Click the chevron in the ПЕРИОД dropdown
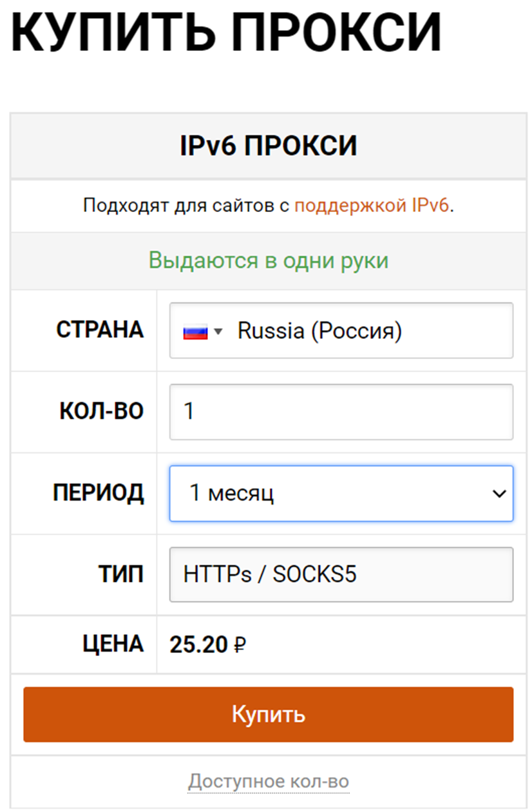The width and height of the screenshot is (532, 812). click(499, 494)
